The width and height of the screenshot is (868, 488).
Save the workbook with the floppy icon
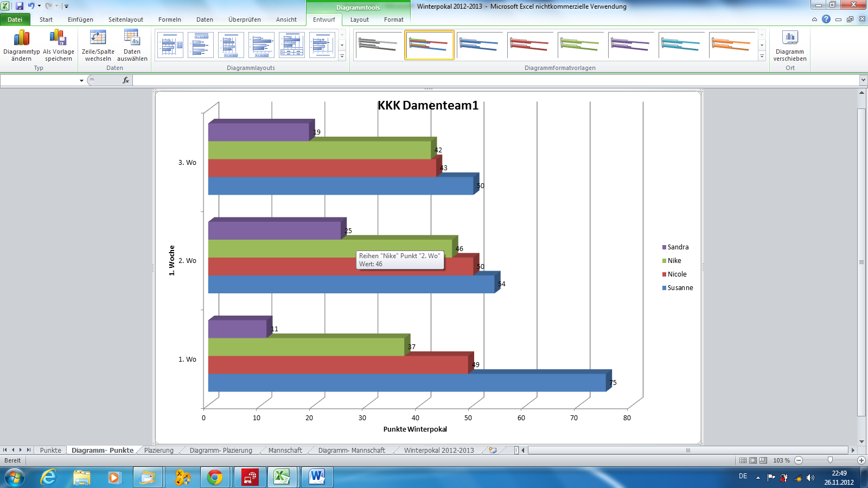[20, 6]
